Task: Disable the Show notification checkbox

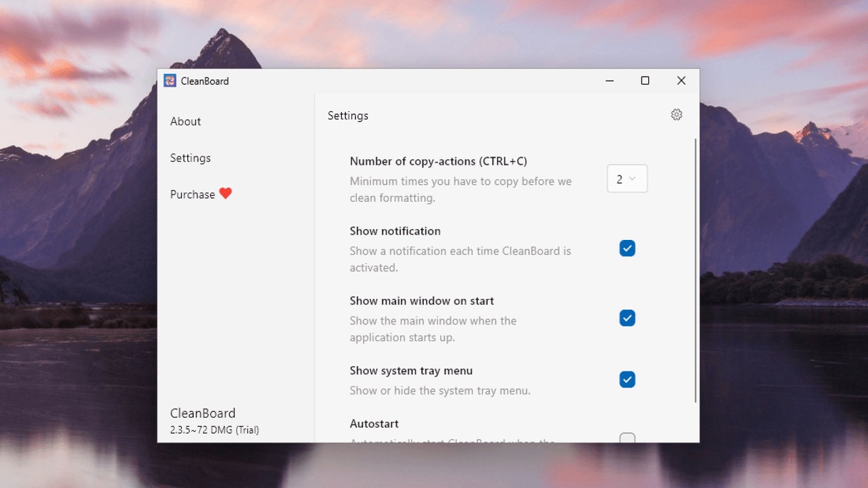Action: 627,248
